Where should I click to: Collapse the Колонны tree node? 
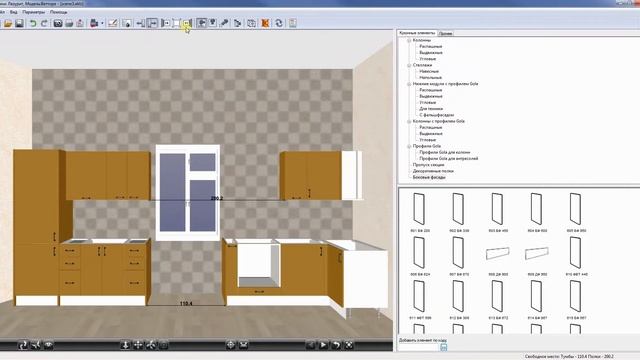point(409,40)
